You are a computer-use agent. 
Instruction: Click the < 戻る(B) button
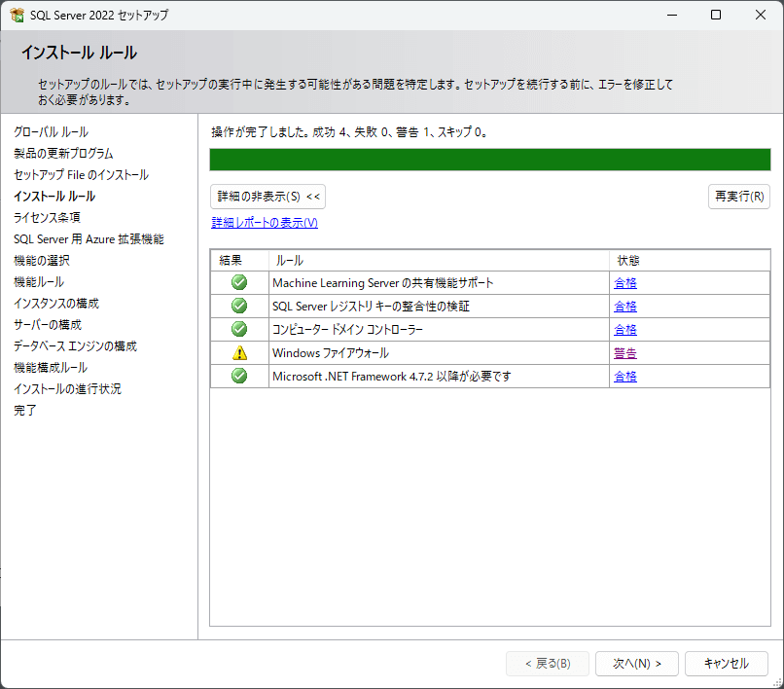[x=548, y=664]
